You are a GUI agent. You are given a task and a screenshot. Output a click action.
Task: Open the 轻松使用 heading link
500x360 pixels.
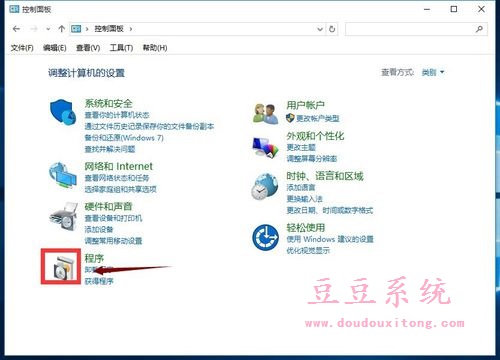306,228
